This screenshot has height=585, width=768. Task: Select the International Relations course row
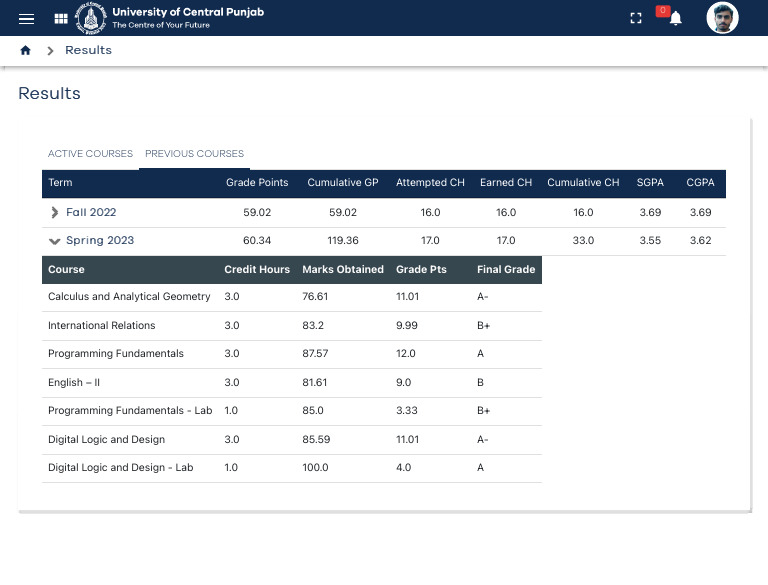[102, 326]
